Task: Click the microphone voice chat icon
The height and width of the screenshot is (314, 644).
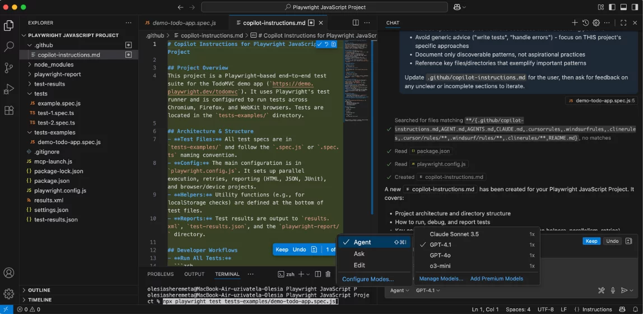Action: pyautogui.click(x=613, y=290)
